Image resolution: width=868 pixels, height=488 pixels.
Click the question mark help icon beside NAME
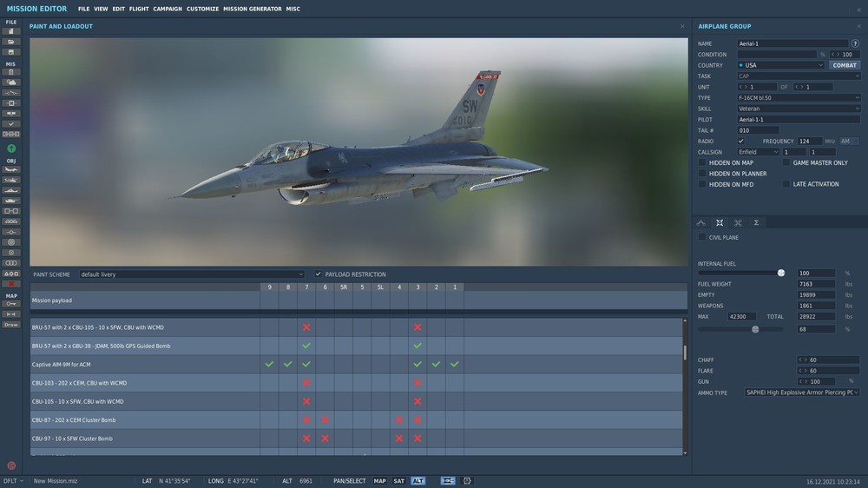point(855,43)
